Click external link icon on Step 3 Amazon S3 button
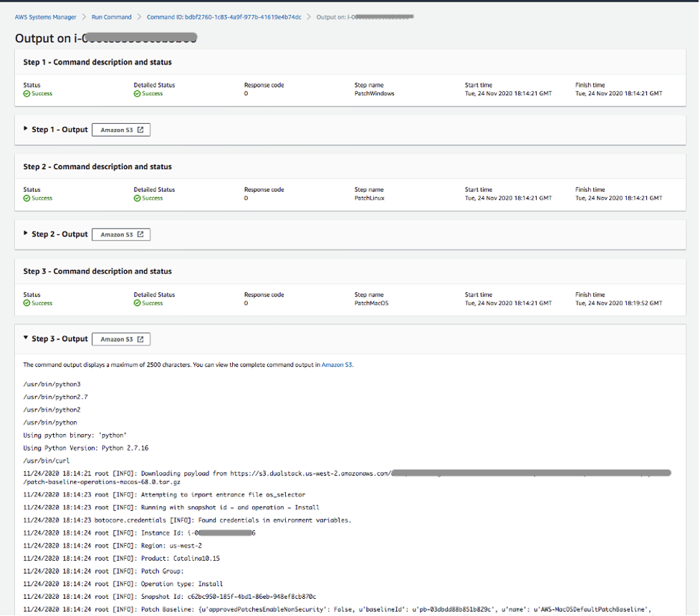700x616 pixels. (x=140, y=339)
